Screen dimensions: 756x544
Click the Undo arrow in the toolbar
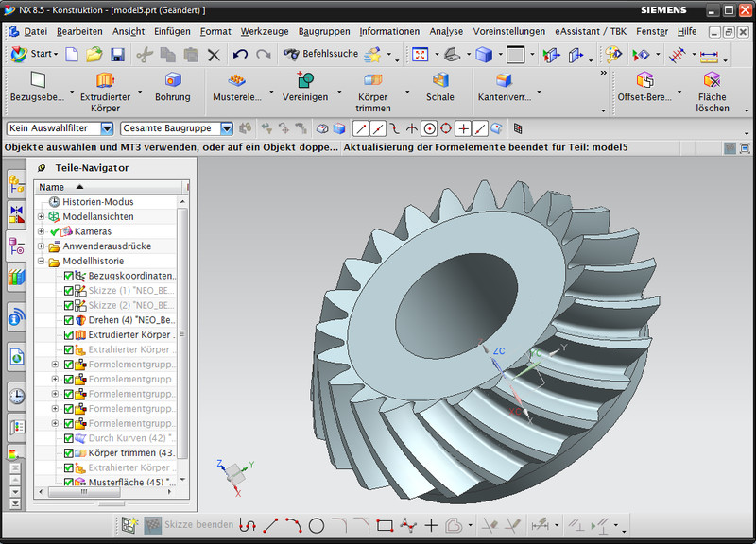(x=240, y=55)
